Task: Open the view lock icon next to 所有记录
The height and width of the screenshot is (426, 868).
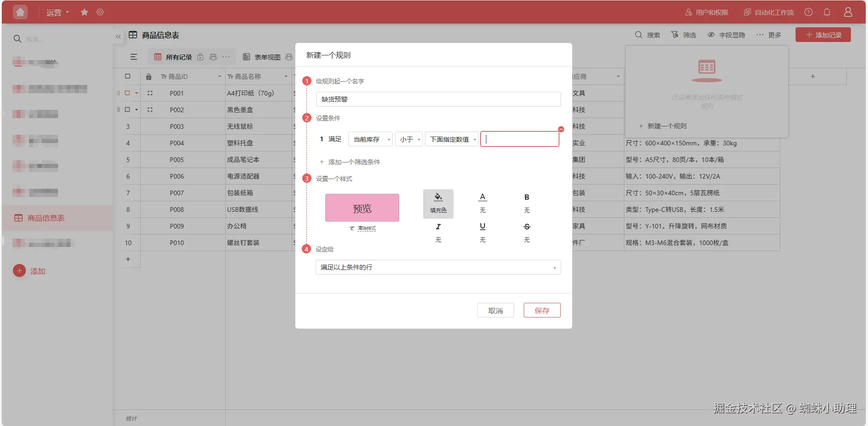Action: pos(200,57)
